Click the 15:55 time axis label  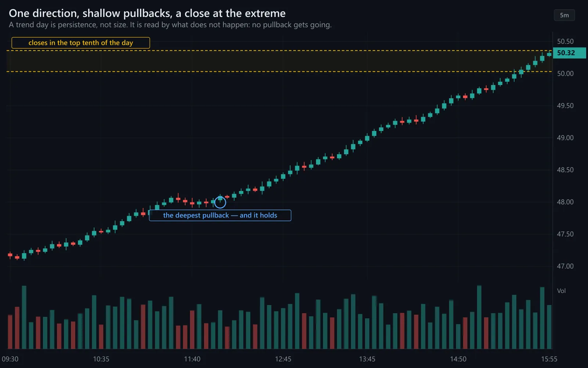(549, 359)
